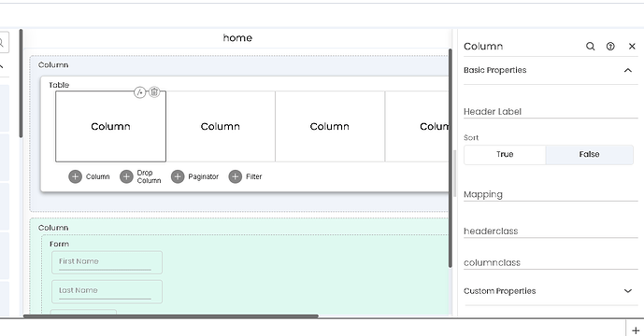The width and height of the screenshot is (644, 336).
Task: Click the canvas vertical scrollbar
Action: pos(451,158)
